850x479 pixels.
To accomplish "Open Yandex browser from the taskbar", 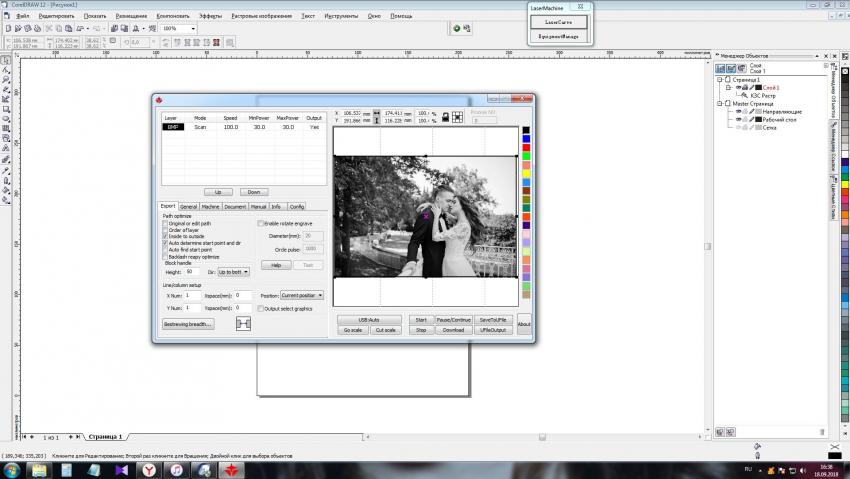I will (x=147, y=469).
